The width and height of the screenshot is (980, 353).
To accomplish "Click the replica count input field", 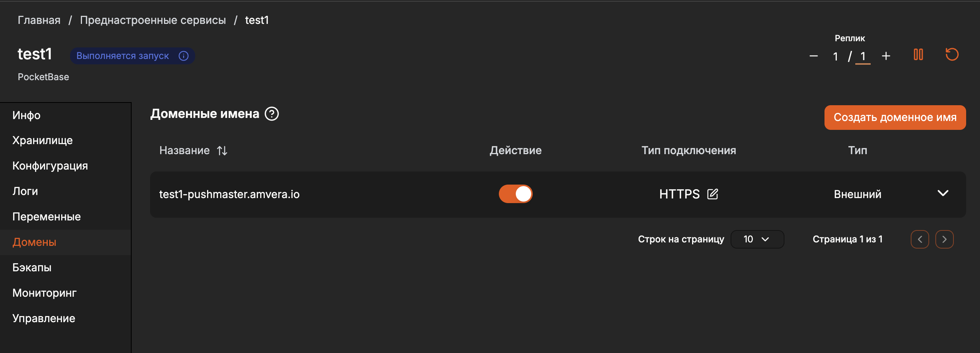I will click(x=863, y=57).
